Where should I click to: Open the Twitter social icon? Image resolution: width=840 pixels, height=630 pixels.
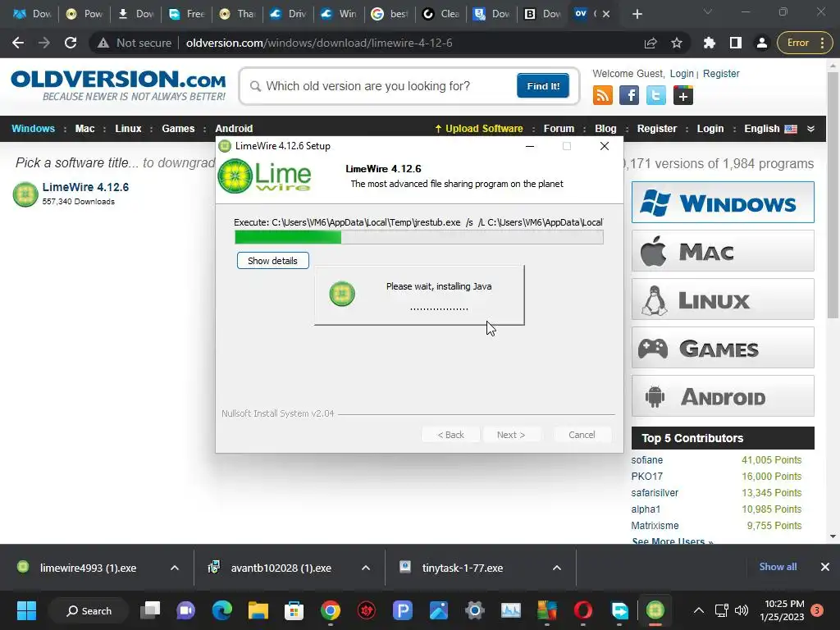tap(655, 95)
